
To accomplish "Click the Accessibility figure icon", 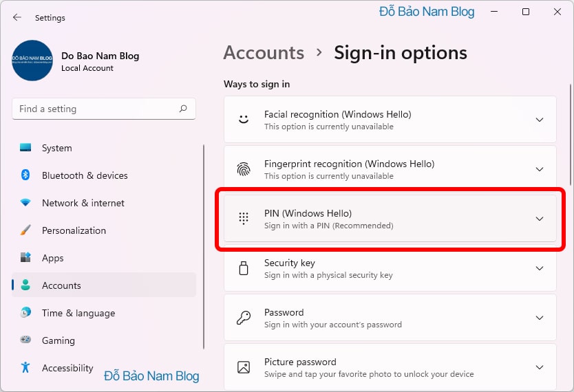I will click(25, 367).
